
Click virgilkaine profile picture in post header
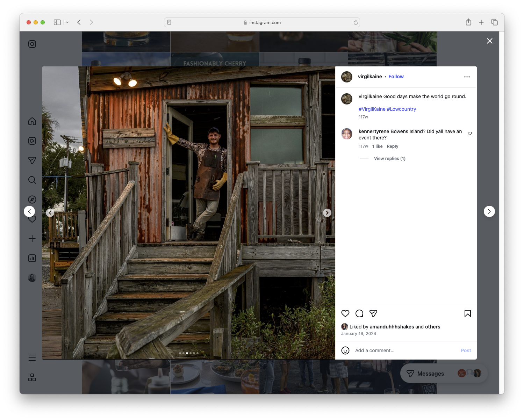pyautogui.click(x=347, y=77)
